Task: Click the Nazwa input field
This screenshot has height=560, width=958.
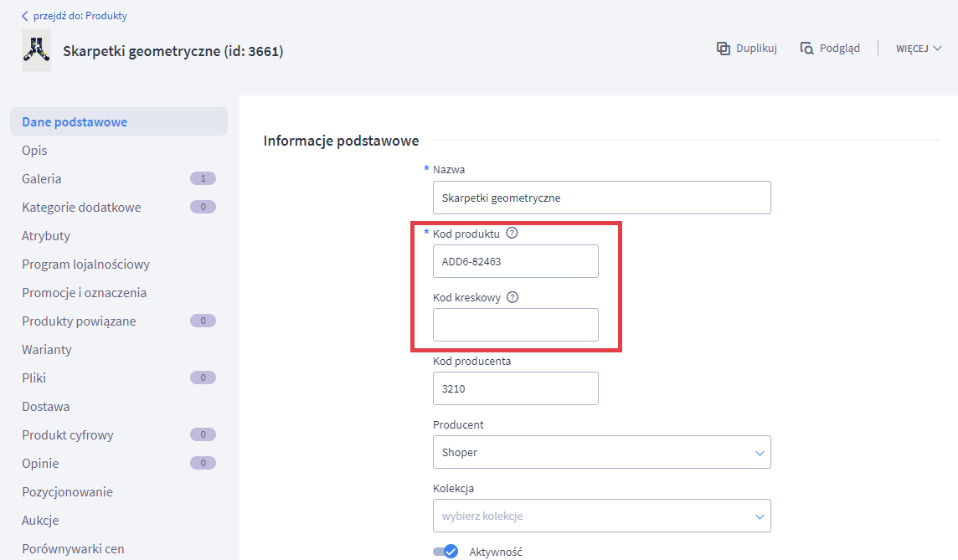Action: (x=601, y=198)
